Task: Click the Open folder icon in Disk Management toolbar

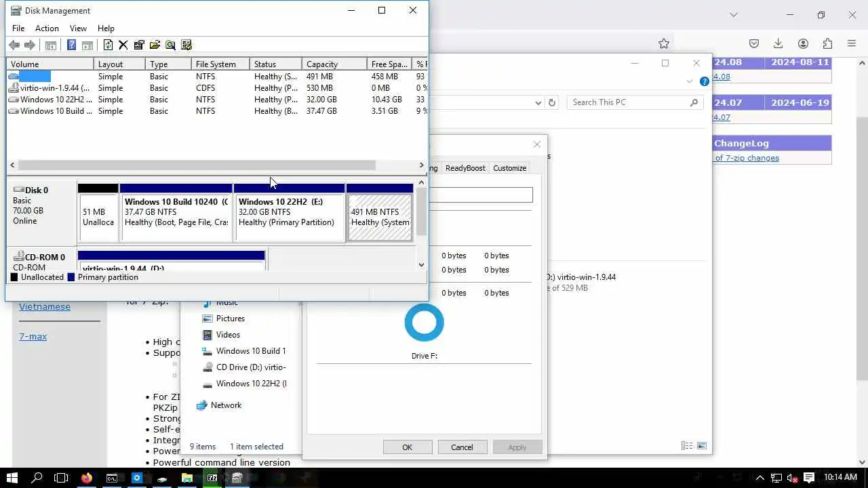Action: click(x=155, y=45)
